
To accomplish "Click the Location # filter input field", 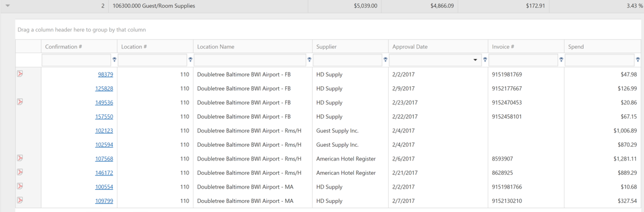I will coord(152,60).
